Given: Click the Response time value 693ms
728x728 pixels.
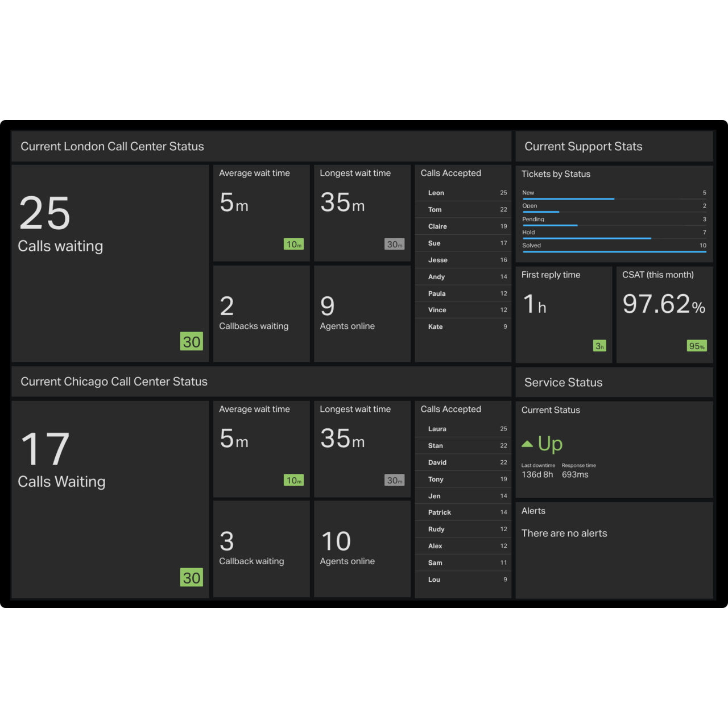Looking at the screenshot, I should tap(575, 474).
